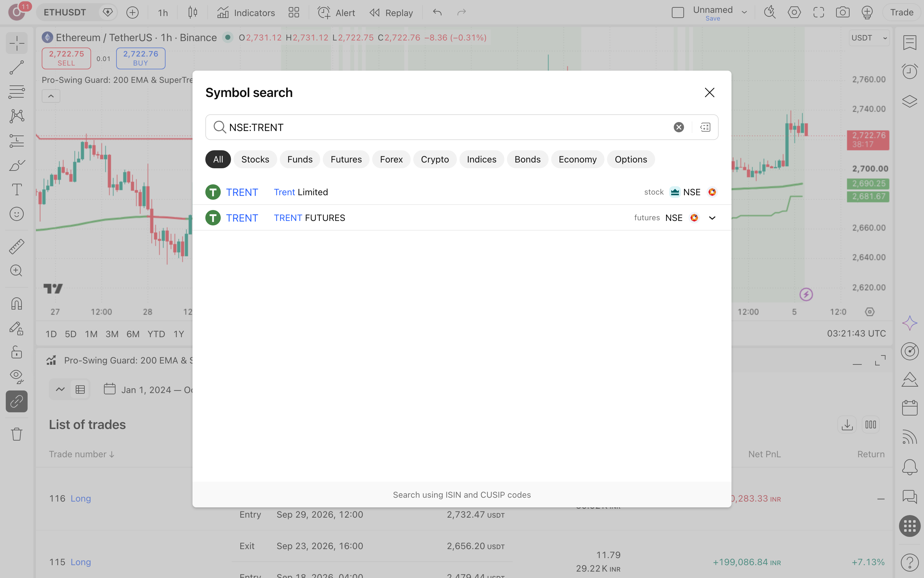Click the add symbol compare plus icon
The width and height of the screenshot is (924, 578).
(133, 13)
